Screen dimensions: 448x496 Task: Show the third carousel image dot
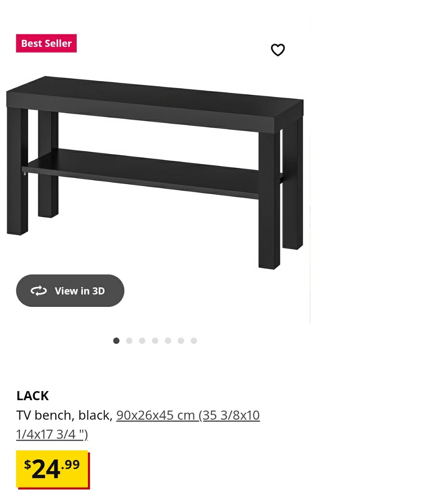[x=142, y=340]
